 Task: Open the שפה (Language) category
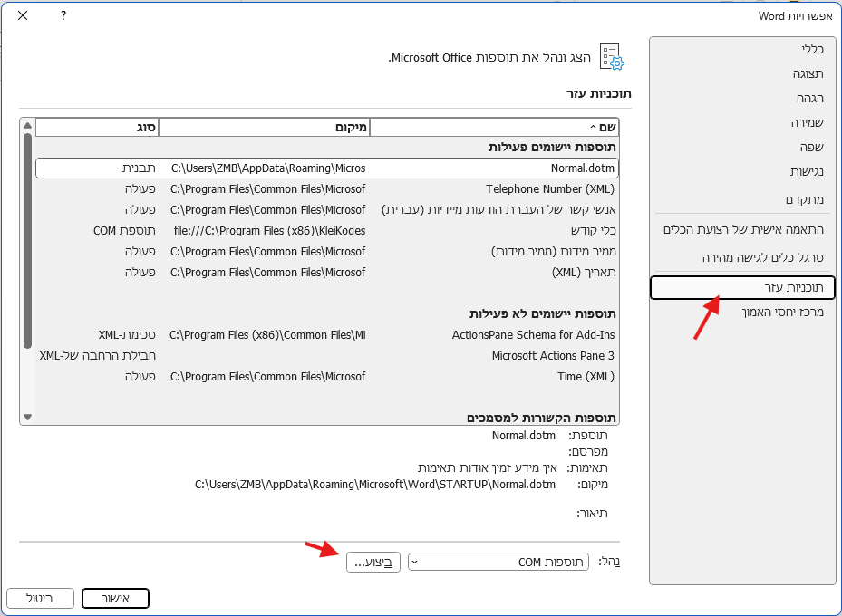click(813, 147)
